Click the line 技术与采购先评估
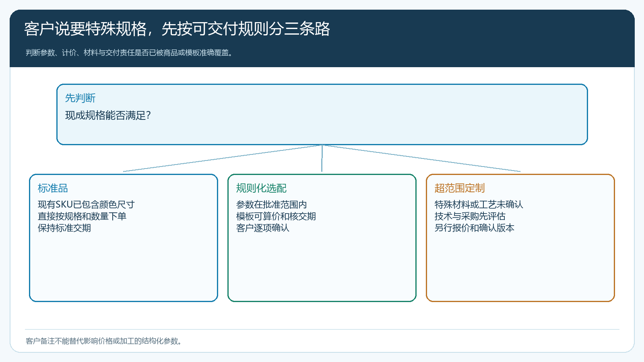Screen dimensions: 644x362 [x=470, y=216]
